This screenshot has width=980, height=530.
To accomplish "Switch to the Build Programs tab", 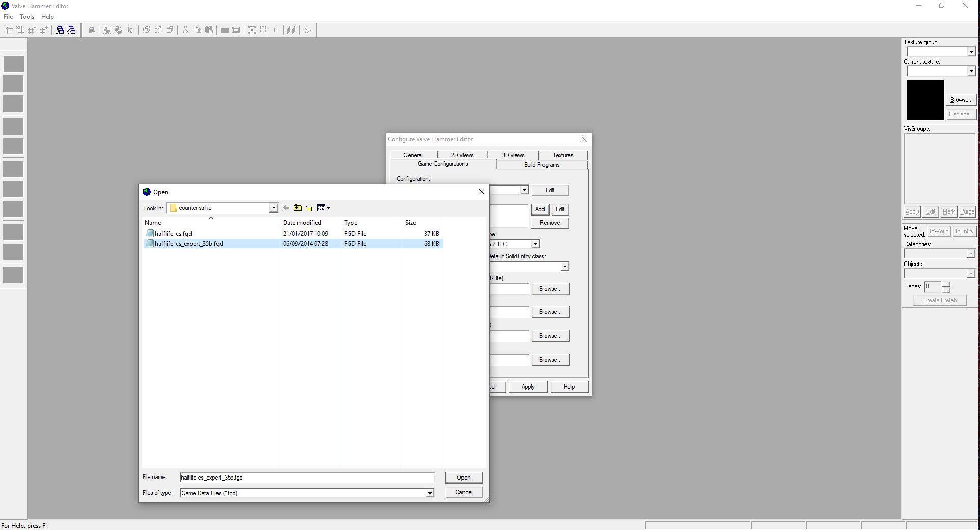I will click(x=541, y=165).
